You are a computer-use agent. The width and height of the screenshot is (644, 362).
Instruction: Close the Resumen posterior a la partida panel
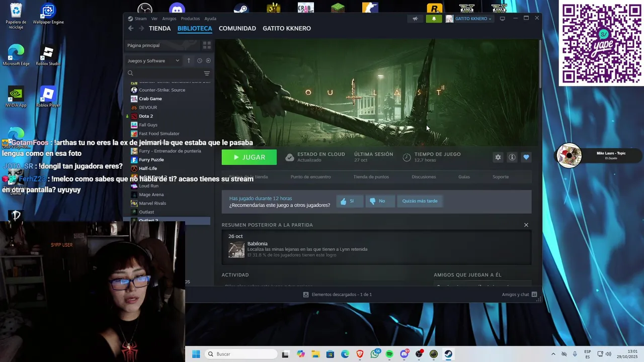pyautogui.click(x=526, y=225)
